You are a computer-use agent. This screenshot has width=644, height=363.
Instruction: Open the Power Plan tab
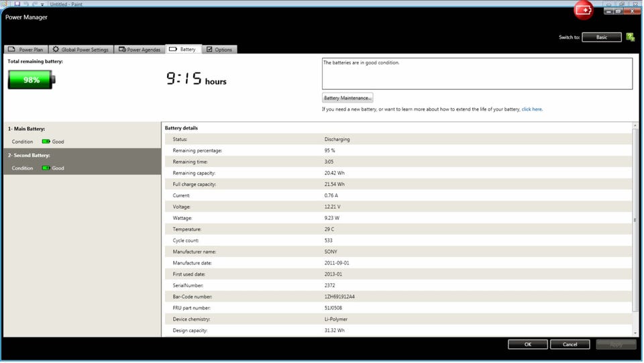coord(25,50)
